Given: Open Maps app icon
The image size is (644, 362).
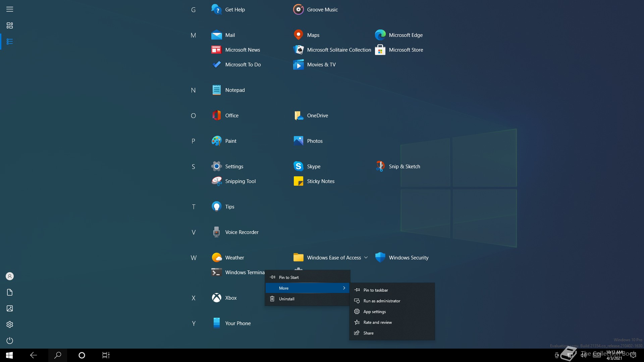Looking at the screenshot, I should (298, 35).
